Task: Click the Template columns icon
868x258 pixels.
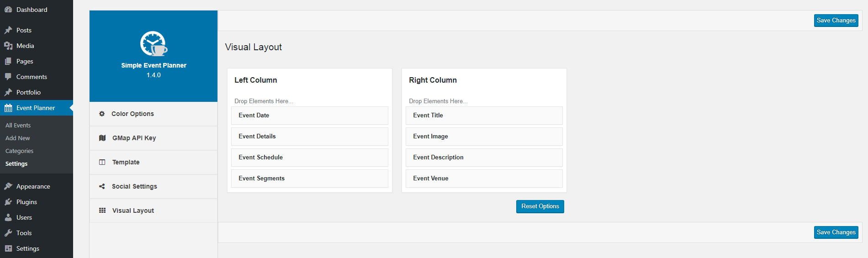Action: 102,162
